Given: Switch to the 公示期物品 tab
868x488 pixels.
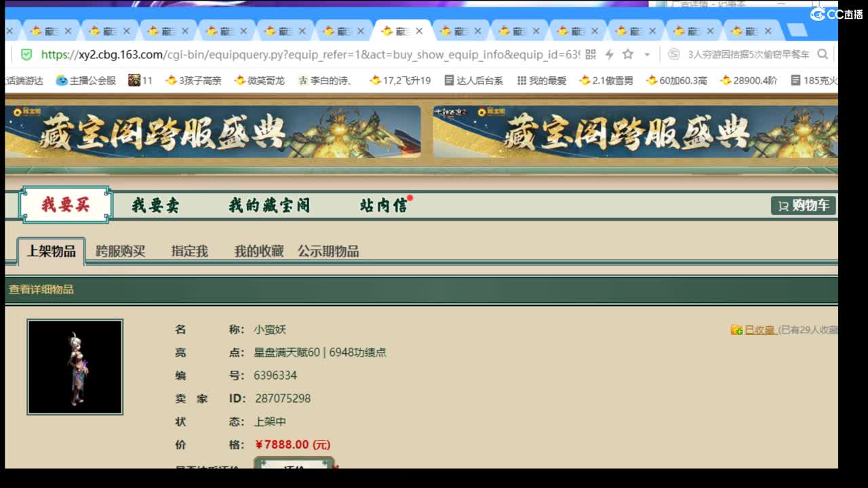Looking at the screenshot, I should coord(328,251).
